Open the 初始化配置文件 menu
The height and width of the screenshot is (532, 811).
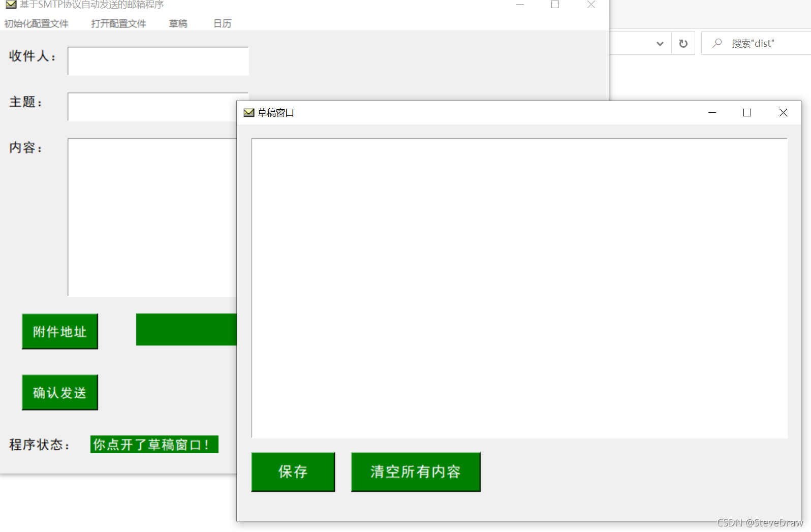point(36,23)
